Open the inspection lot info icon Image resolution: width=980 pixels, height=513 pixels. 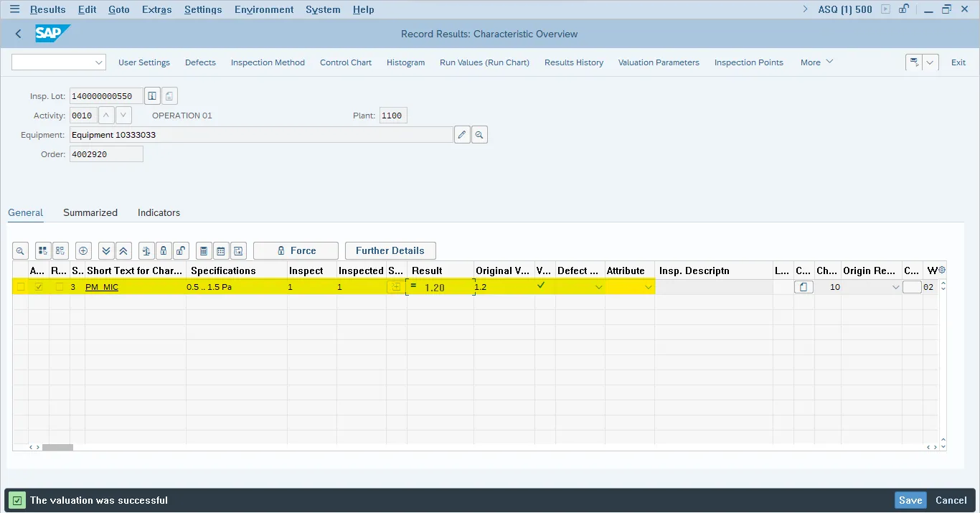(152, 96)
